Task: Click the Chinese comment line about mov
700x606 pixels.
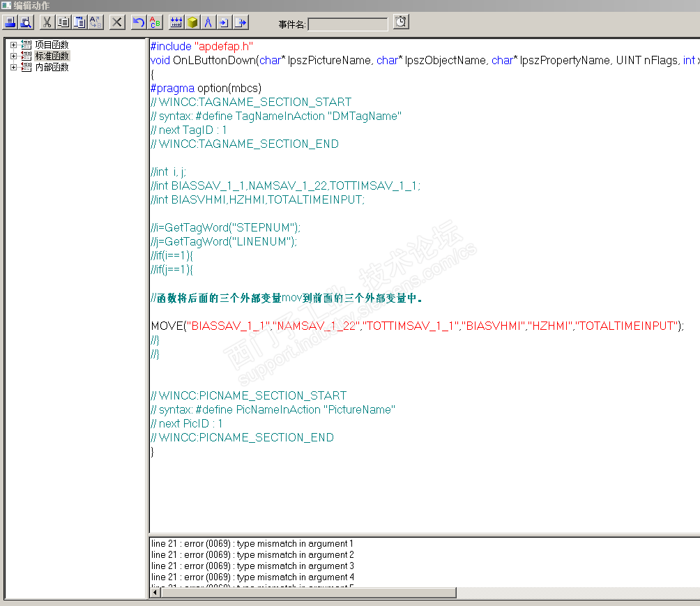Action: point(286,298)
